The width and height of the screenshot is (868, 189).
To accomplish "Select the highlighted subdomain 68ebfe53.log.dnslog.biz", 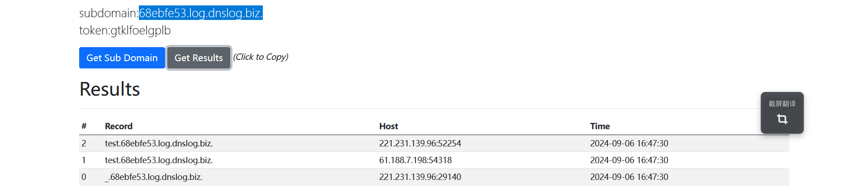I will pos(201,13).
